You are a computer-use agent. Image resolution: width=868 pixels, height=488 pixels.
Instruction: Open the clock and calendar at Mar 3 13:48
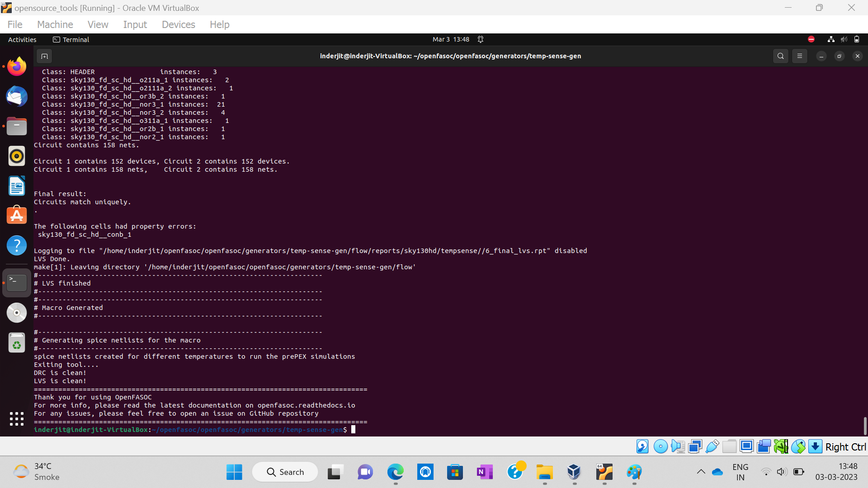(451, 40)
